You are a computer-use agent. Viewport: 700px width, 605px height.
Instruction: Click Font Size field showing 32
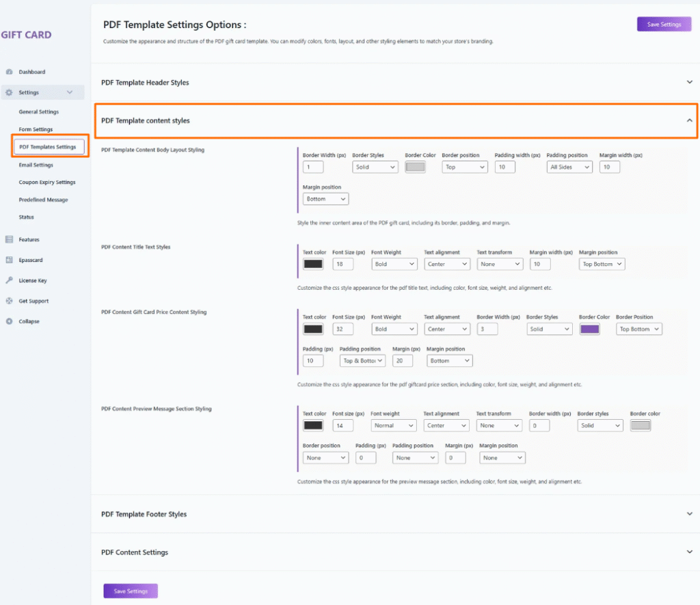click(x=342, y=329)
